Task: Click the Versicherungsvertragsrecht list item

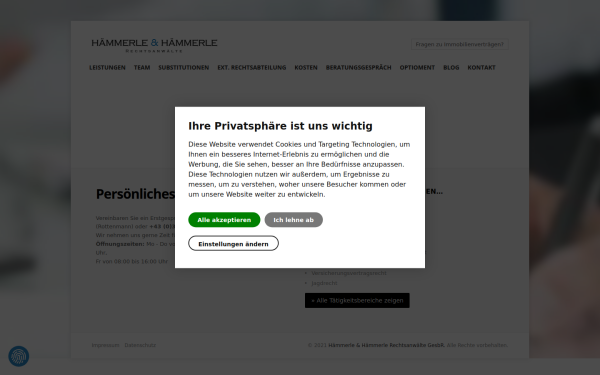Action: [x=349, y=273]
